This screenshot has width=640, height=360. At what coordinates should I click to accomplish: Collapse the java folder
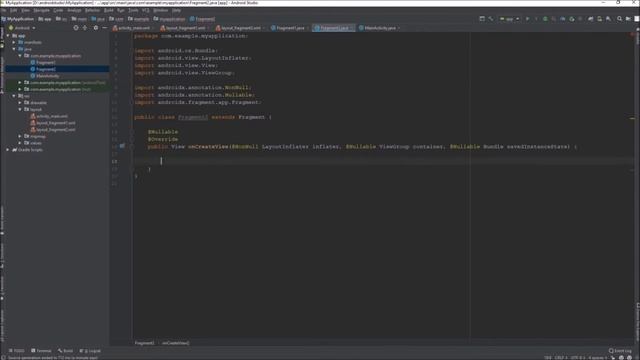click(14, 49)
